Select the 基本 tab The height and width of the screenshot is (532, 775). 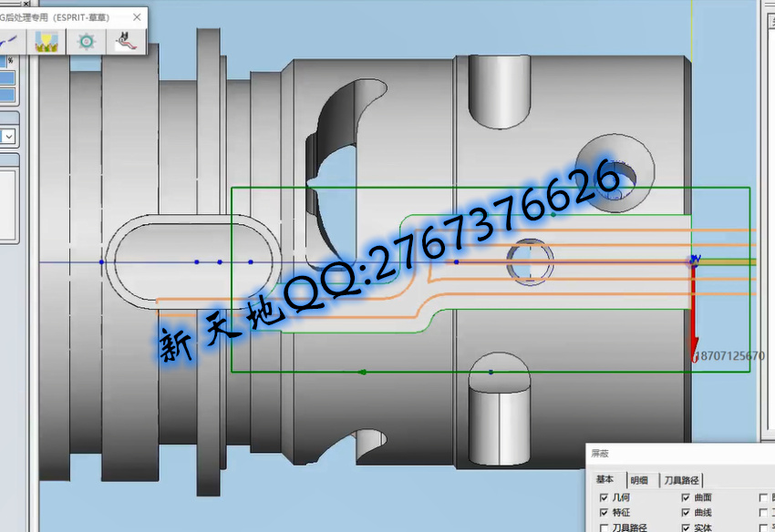(x=604, y=480)
